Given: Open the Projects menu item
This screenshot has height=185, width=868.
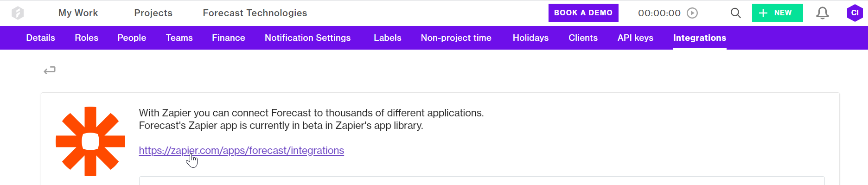Looking at the screenshot, I should 153,13.
